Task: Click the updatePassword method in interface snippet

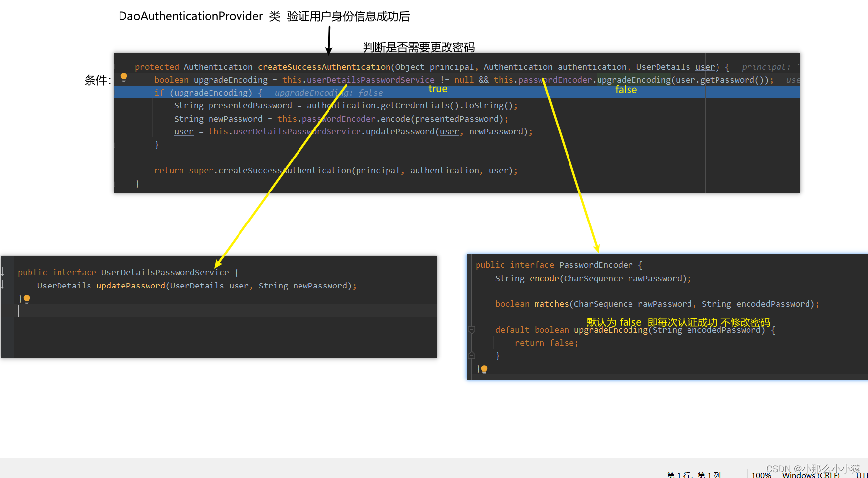Action: click(x=130, y=286)
